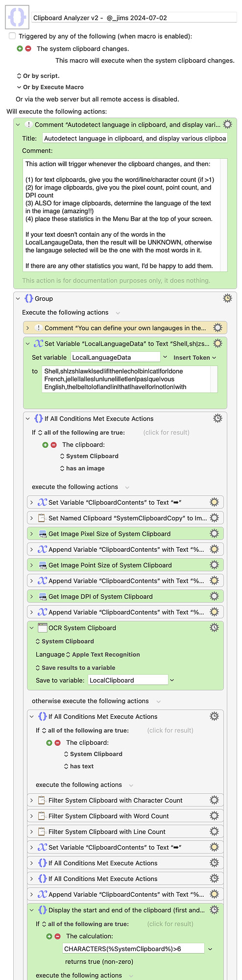Open the Language 'Apple Text Recognition' popup

(x=103, y=655)
